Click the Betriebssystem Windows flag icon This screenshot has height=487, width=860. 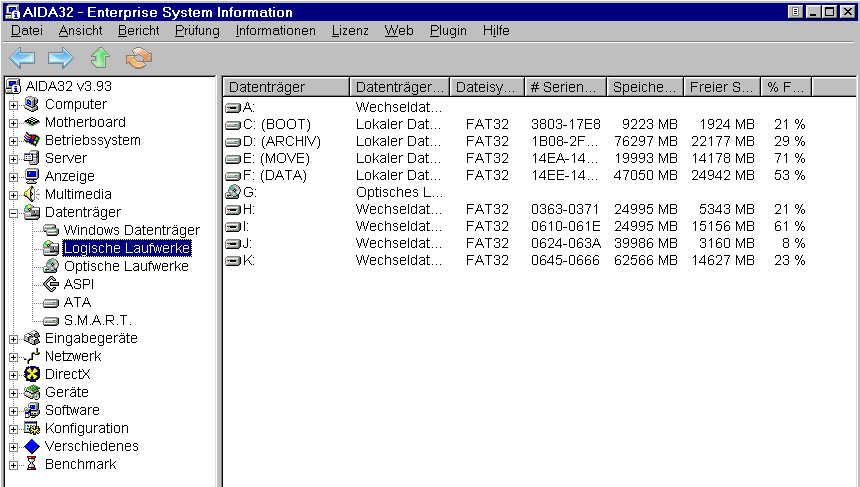32,140
